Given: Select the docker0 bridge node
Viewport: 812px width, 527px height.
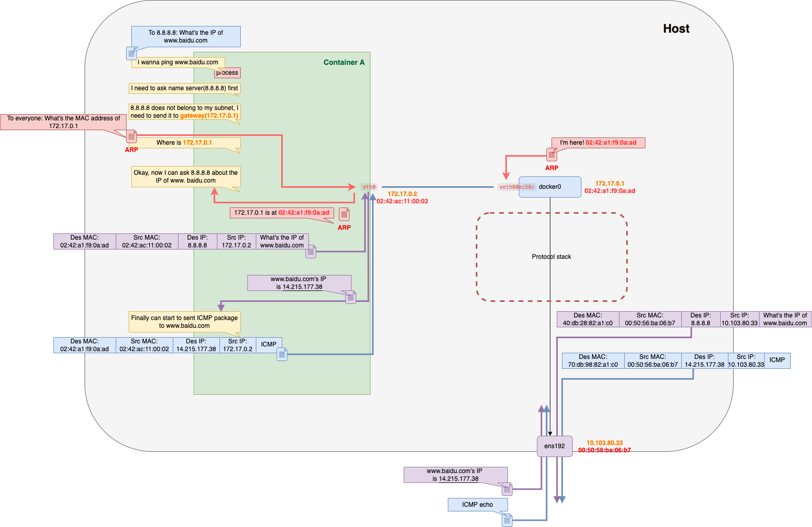Looking at the screenshot, I should 550,187.
